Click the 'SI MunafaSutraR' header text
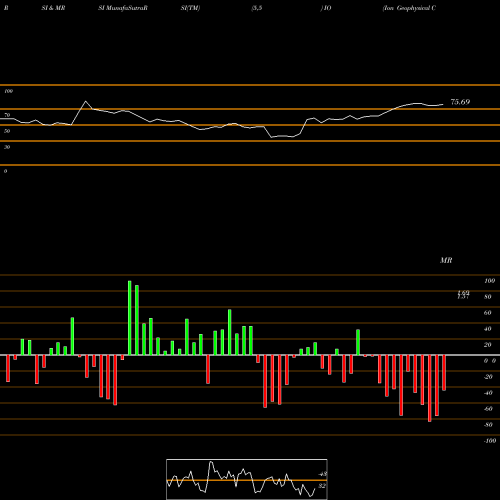The width and height of the screenshot is (500, 500). tap(123, 8)
